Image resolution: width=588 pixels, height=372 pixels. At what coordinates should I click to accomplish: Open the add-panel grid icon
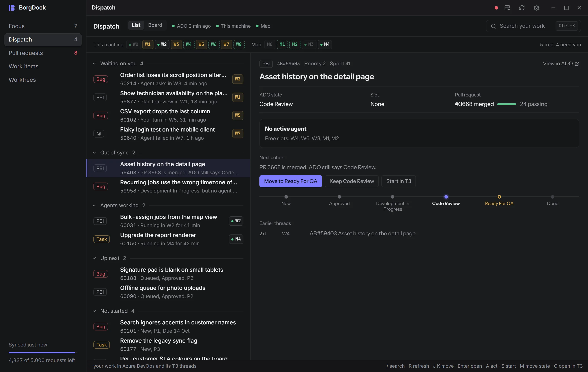[x=507, y=8]
